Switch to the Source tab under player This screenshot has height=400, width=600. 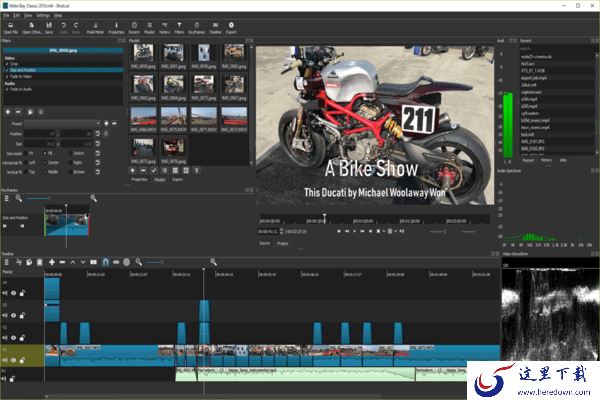point(265,243)
